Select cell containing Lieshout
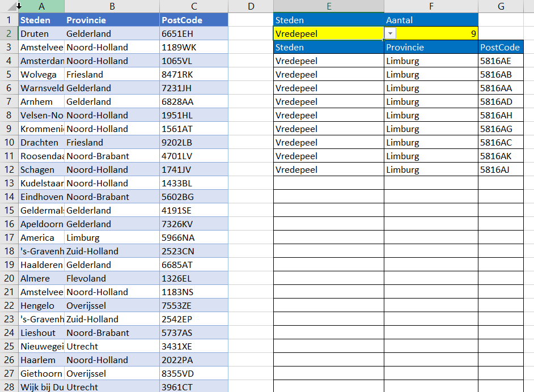534x392 pixels. (x=41, y=333)
